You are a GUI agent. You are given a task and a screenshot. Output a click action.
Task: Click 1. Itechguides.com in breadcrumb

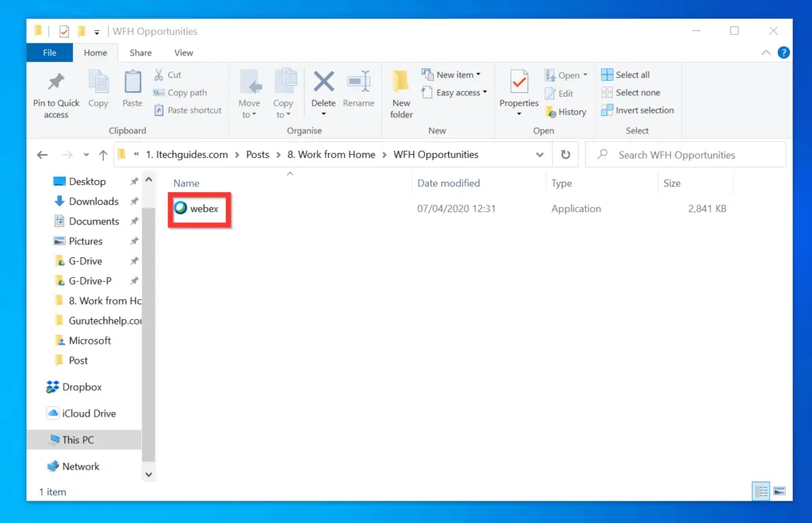[x=187, y=155]
